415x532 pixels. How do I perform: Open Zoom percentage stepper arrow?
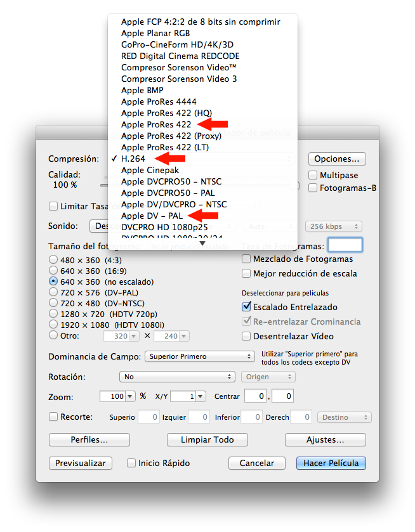click(131, 396)
